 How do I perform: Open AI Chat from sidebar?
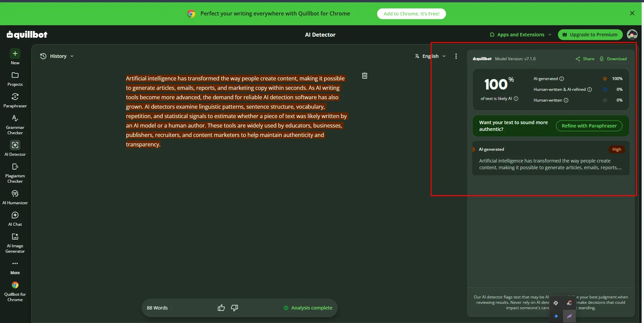pos(15,219)
